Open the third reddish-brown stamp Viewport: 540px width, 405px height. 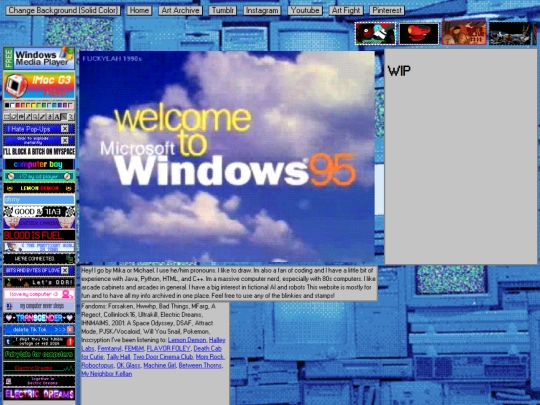tap(464, 33)
